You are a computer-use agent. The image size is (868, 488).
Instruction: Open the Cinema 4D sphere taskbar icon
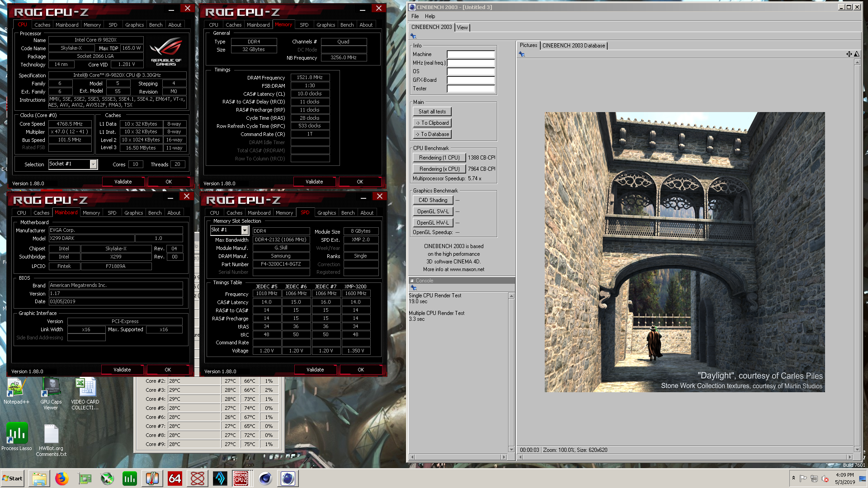[x=265, y=479]
